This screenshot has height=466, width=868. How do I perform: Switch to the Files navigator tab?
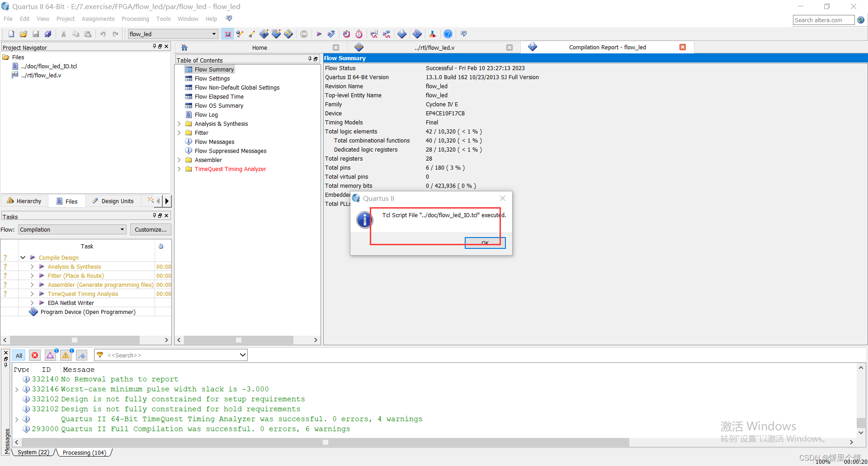coord(67,201)
